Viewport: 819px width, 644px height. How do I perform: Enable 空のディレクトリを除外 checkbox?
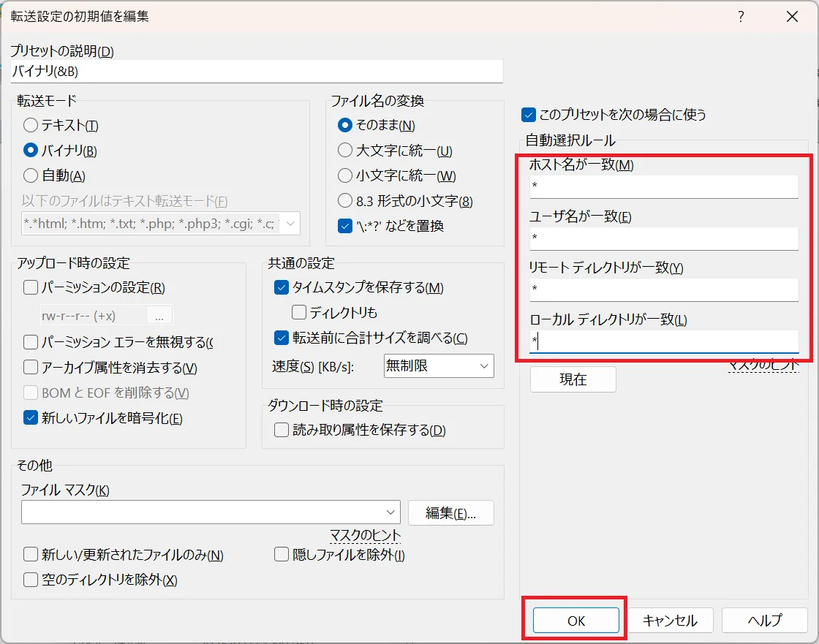31,580
